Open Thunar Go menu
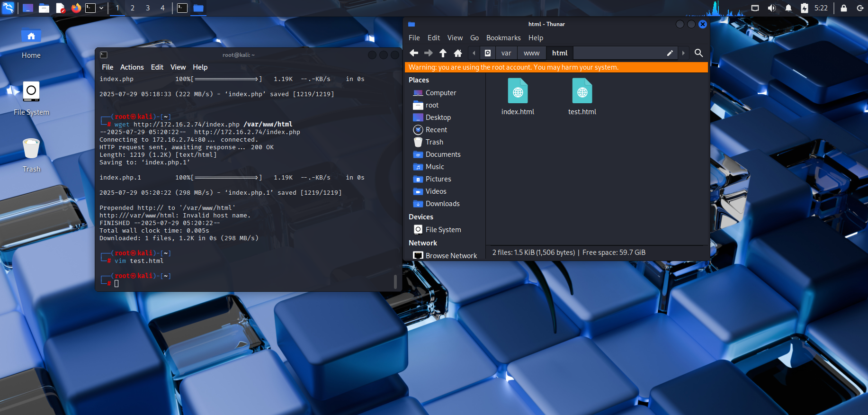Screen dimensions: 868x415 pyautogui.click(x=474, y=38)
